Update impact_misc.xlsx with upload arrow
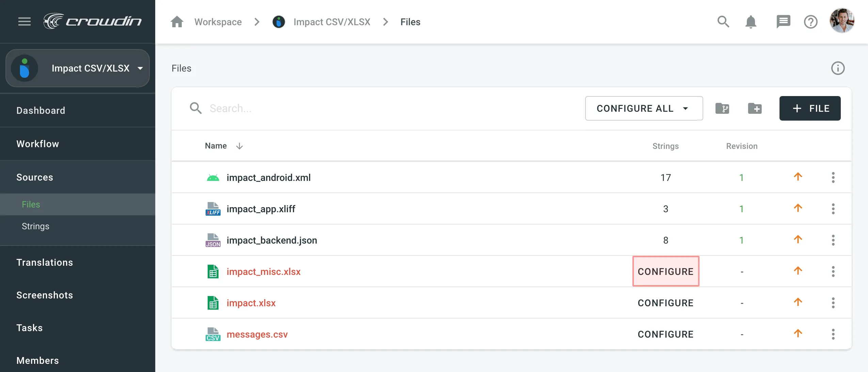The height and width of the screenshot is (372, 868). coord(798,271)
